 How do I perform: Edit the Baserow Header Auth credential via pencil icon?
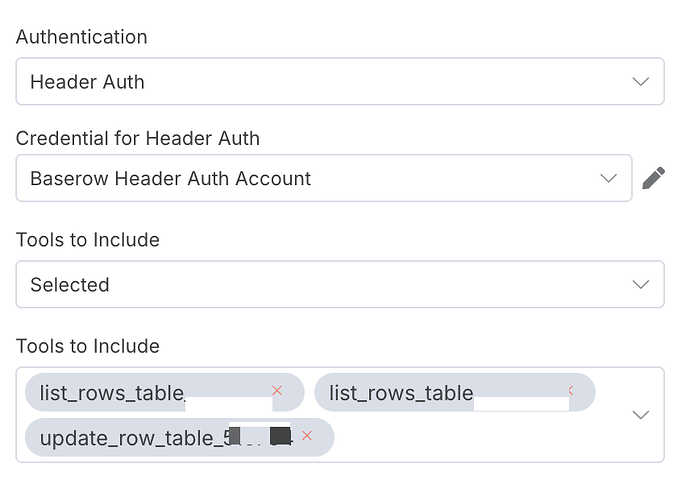(x=653, y=178)
